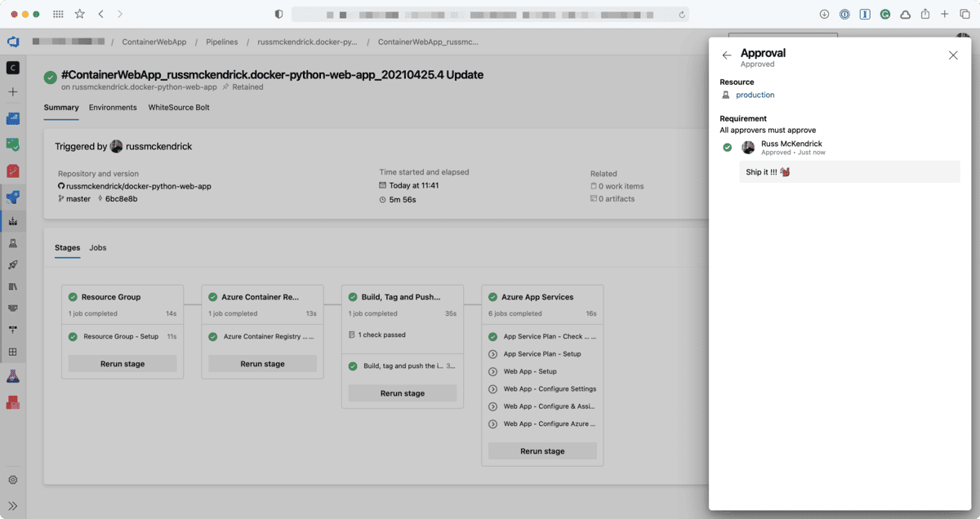Select the Pipelines icon in the left sidebar

(12, 197)
